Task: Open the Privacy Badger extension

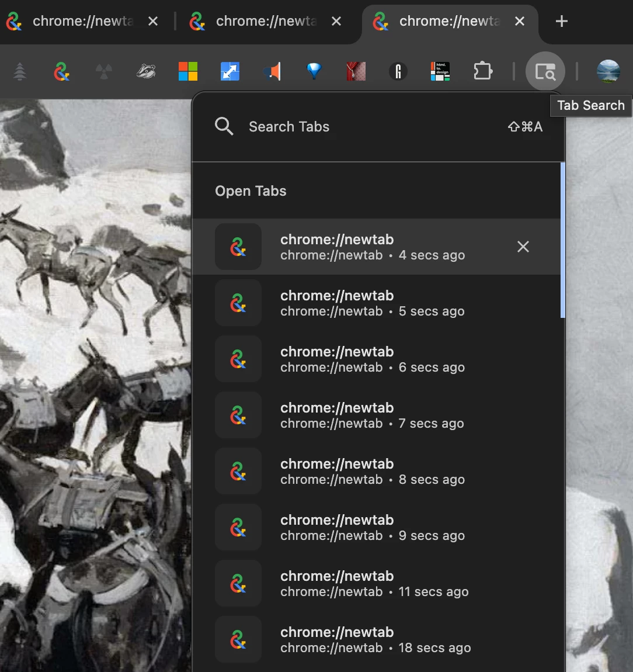Action: click(146, 71)
